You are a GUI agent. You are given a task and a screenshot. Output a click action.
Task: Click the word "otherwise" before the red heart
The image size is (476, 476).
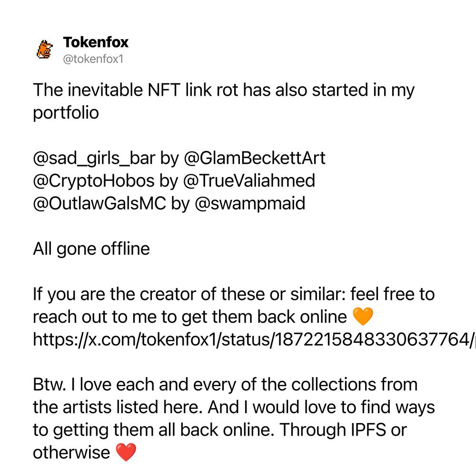71,453
